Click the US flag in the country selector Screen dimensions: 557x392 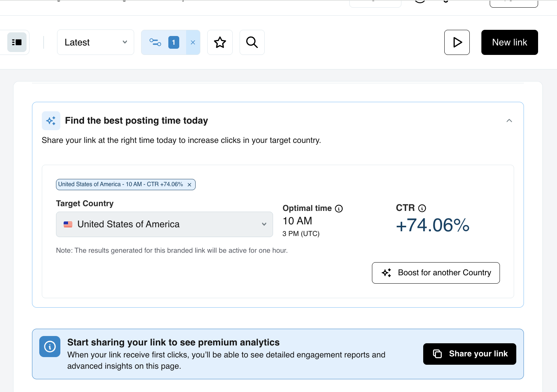pos(68,224)
